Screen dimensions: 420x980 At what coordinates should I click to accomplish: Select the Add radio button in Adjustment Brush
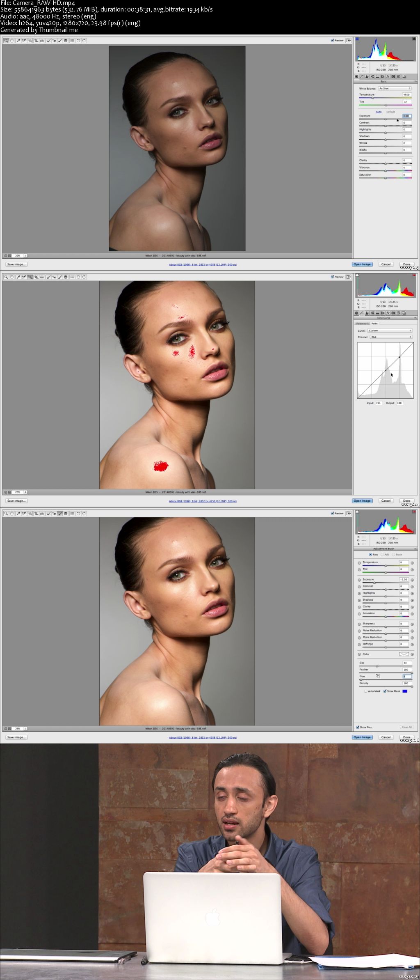pyautogui.click(x=382, y=555)
